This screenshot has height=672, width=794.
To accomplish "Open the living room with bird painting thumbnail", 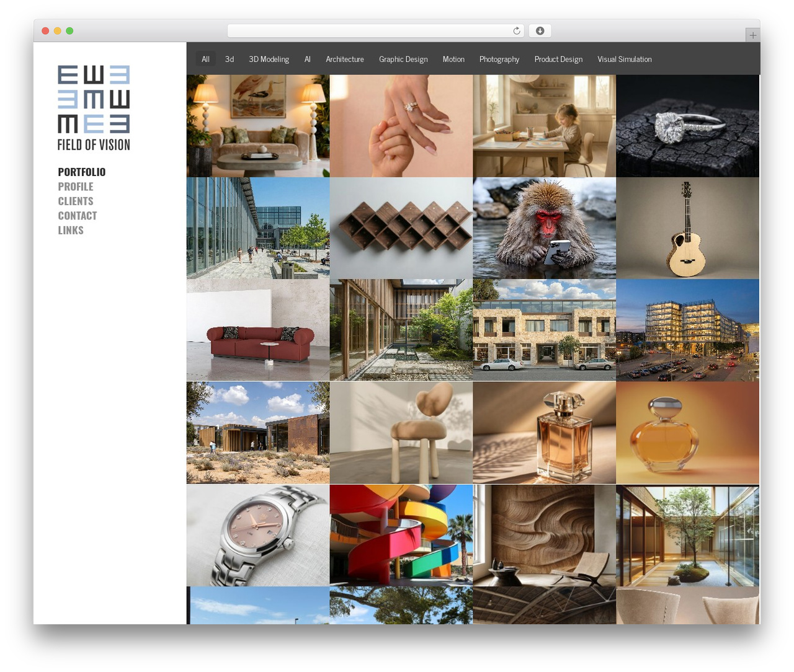I will click(258, 126).
